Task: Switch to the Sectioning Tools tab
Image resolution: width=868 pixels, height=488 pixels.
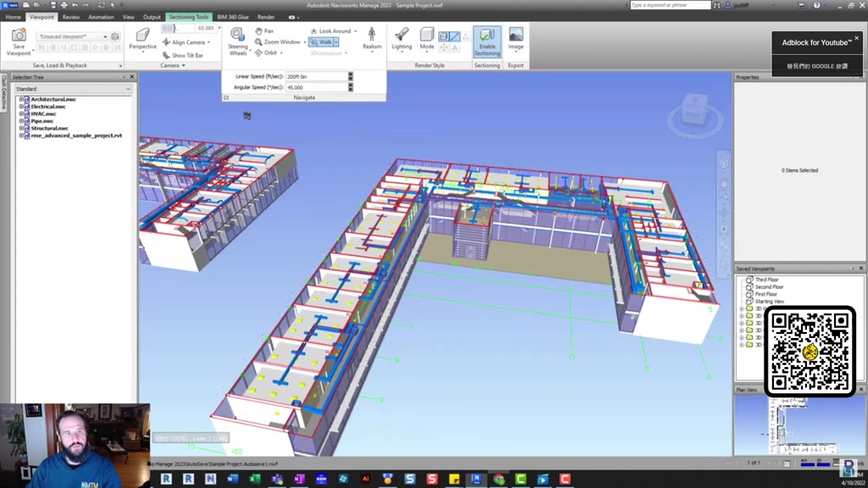Action: pyautogui.click(x=188, y=16)
